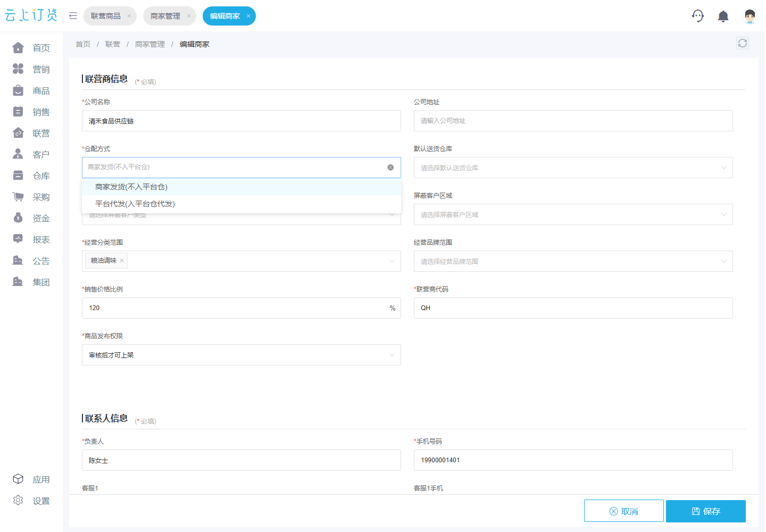Open the 仓库 warehouse sidebar icon
This screenshot has height=532, width=766.
(x=18, y=176)
